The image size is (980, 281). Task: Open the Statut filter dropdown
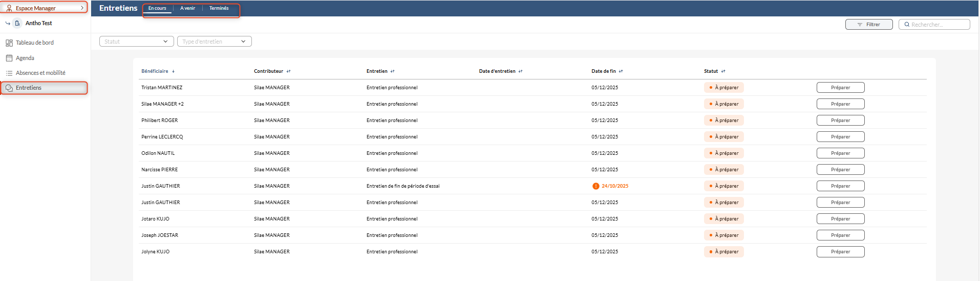pos(136,42)
